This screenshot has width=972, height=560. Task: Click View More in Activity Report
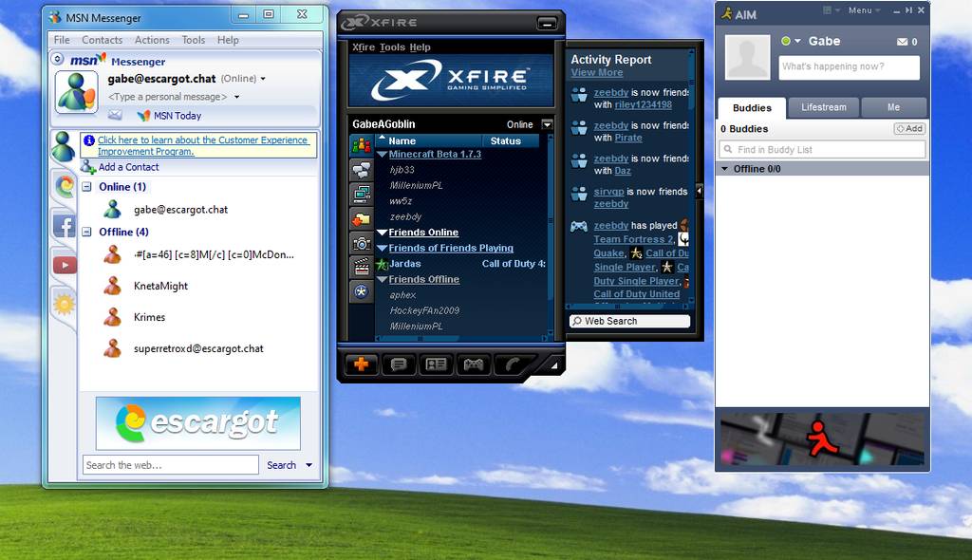click(x=597, y=72)
